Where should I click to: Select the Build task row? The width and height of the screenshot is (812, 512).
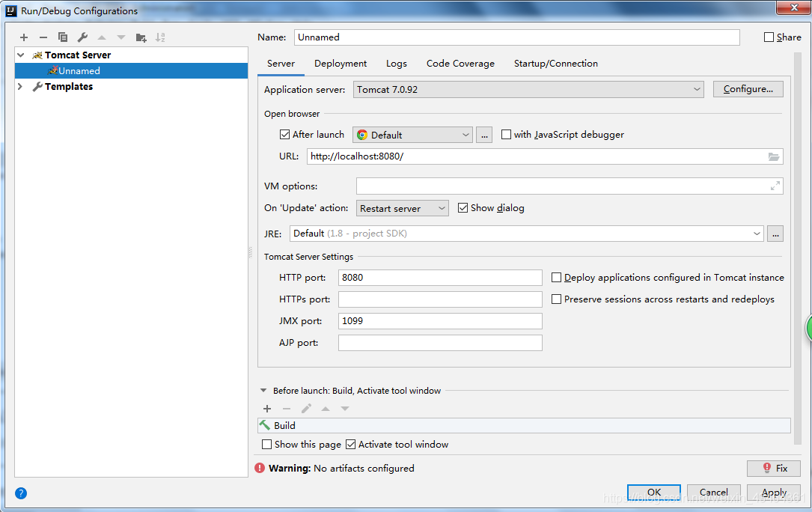coord(524,425)
